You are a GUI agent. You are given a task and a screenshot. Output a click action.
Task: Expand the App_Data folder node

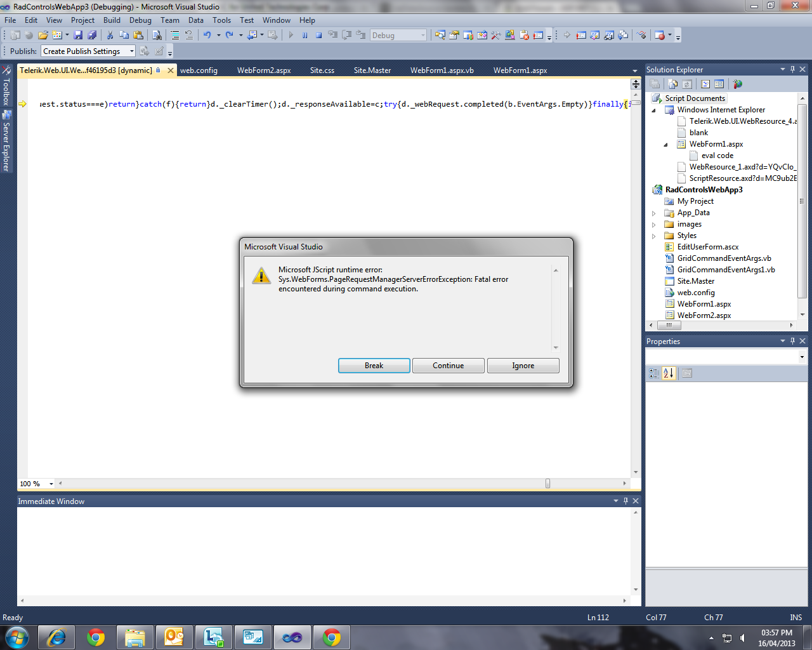point(654,213)
